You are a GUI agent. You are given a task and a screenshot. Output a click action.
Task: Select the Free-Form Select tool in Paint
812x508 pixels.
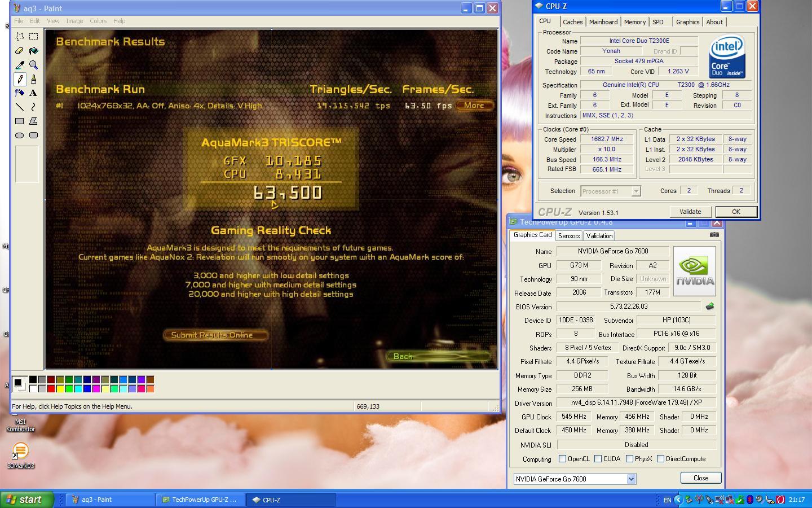20,37
